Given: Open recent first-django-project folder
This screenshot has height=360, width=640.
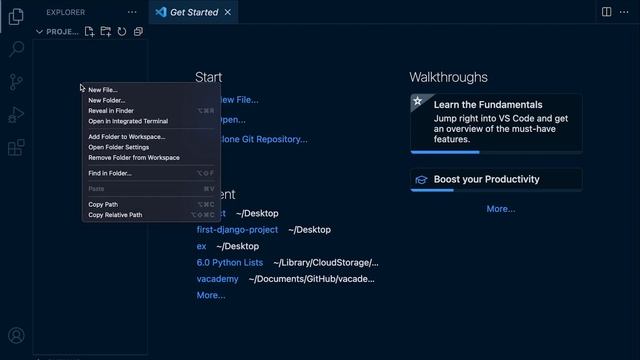Looking at the screenshot, I should [x=237, y=230].
